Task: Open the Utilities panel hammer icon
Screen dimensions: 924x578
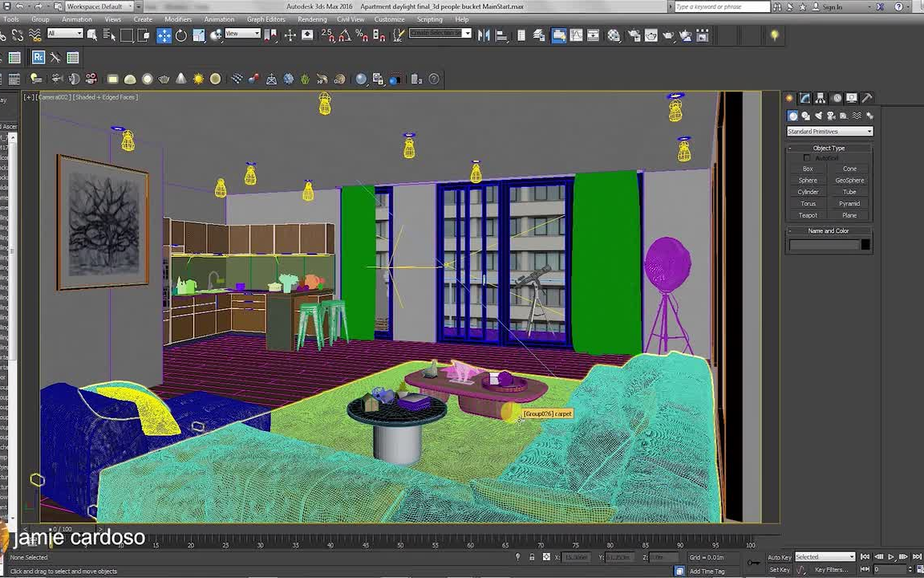Action: (867, 98)
